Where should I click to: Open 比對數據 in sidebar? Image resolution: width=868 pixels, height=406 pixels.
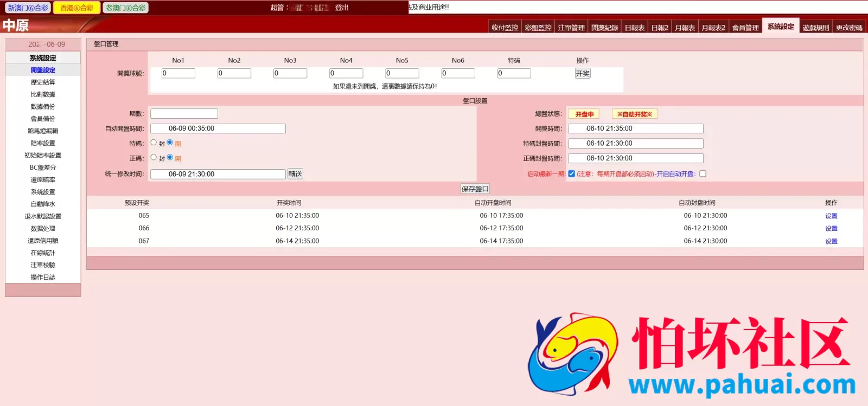point(43,94)
